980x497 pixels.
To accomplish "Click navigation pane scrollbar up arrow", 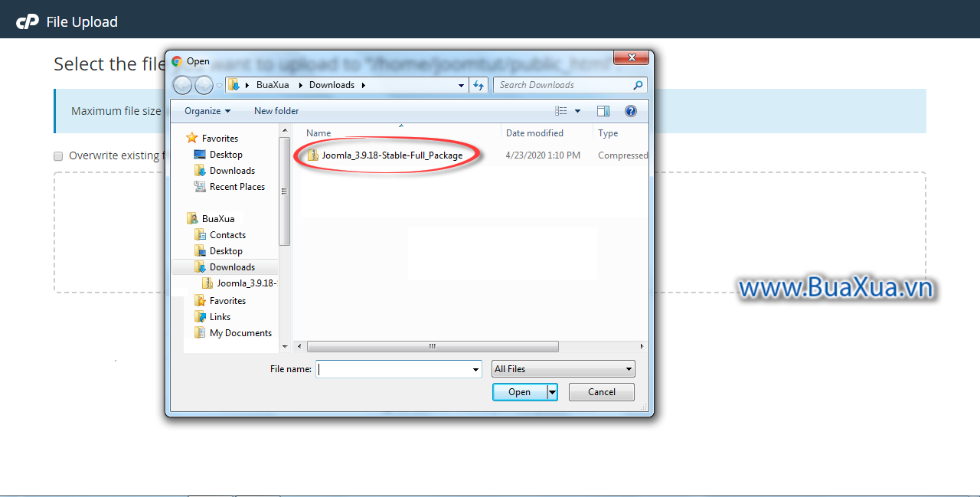I will point(285,132).
